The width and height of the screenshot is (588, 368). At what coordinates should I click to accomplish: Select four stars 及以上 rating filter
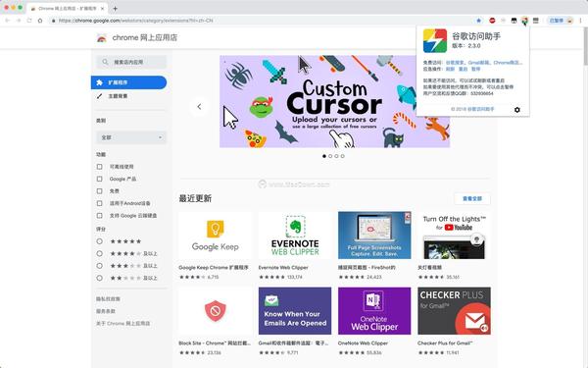[99, 253]
